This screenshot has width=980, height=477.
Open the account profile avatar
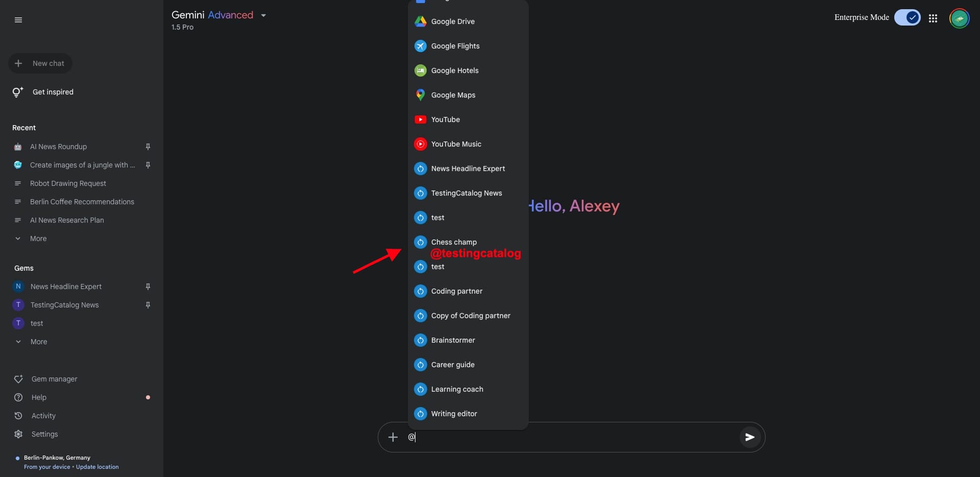coord(960,18)
